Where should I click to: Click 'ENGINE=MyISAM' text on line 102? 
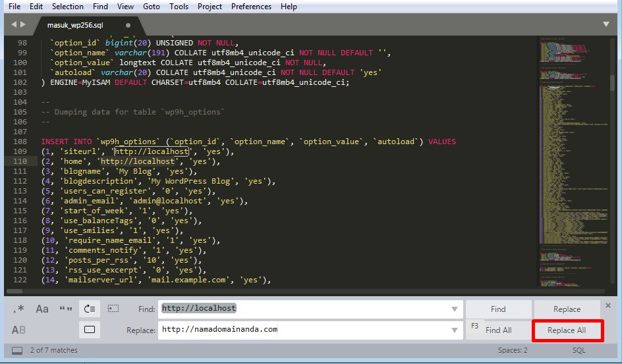coord(80,82)
